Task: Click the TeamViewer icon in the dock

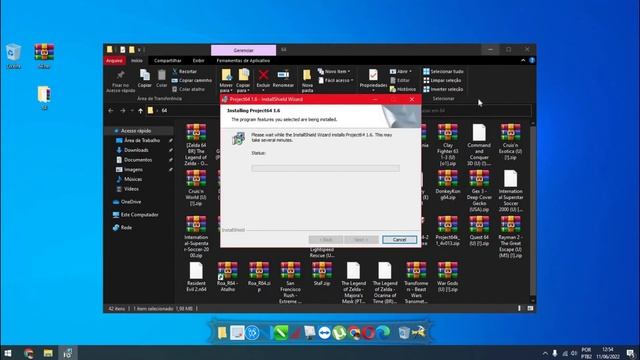Action: 324,333
